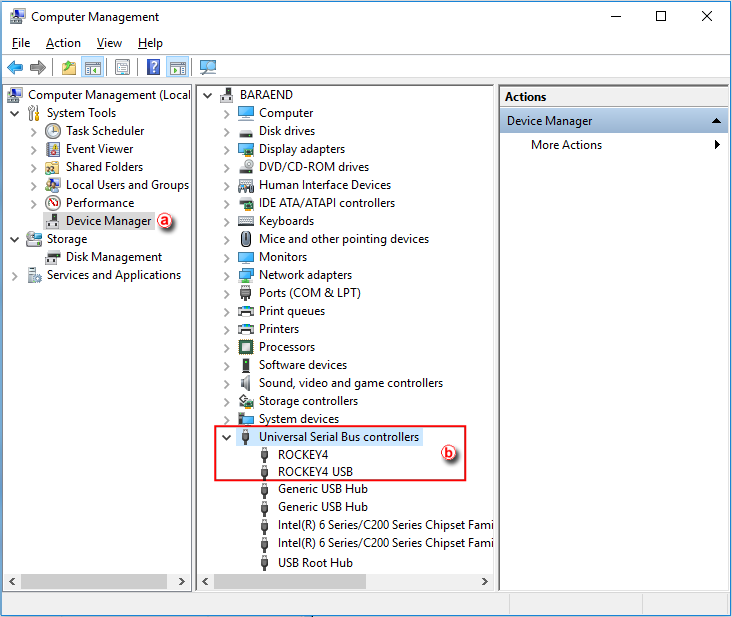The height and width of the screenshot is (617, 732).
Task: Open the Action menu
Action: point(63,43)
